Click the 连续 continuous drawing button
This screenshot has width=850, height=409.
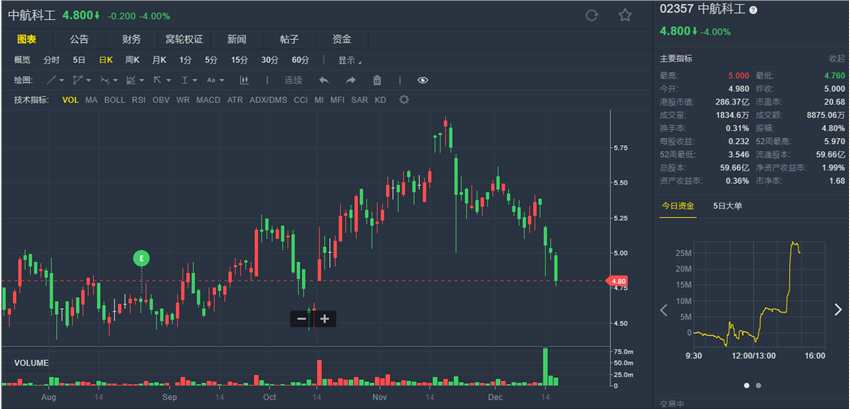293,80
